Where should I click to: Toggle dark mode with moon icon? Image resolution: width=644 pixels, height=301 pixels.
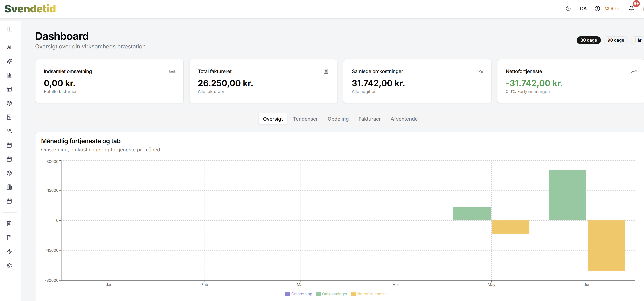click(568, 9)
